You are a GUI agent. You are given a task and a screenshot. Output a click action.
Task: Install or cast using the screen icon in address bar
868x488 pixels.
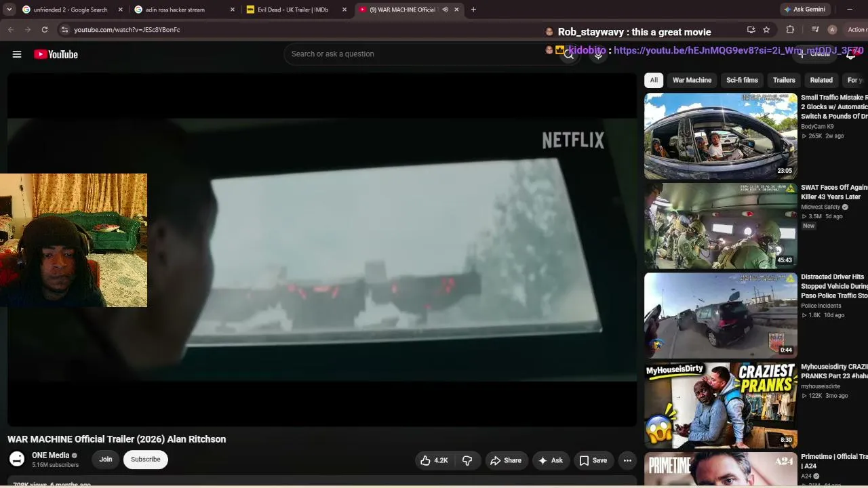pyautogui.click(x=751, y=30)
